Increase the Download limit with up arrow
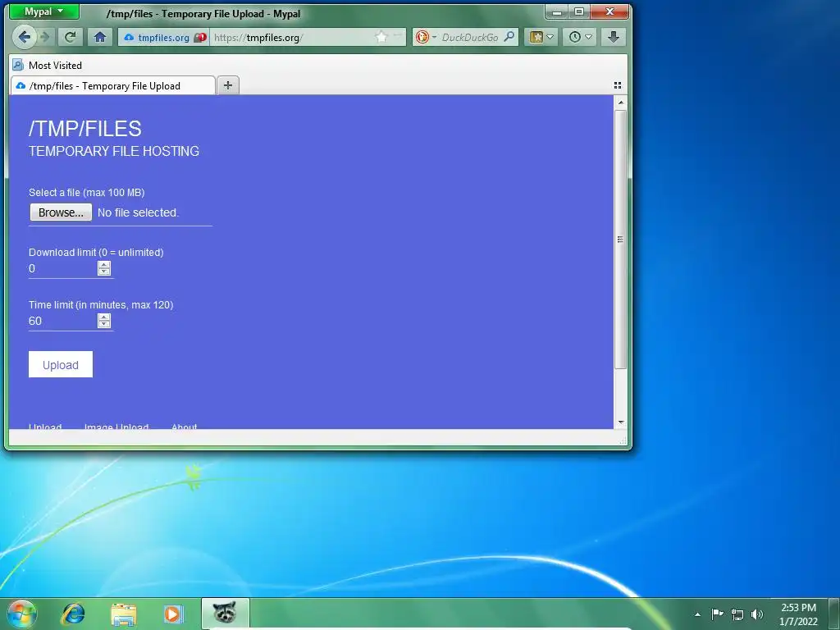This screenshot has width=840, height=630. [104, 265]
